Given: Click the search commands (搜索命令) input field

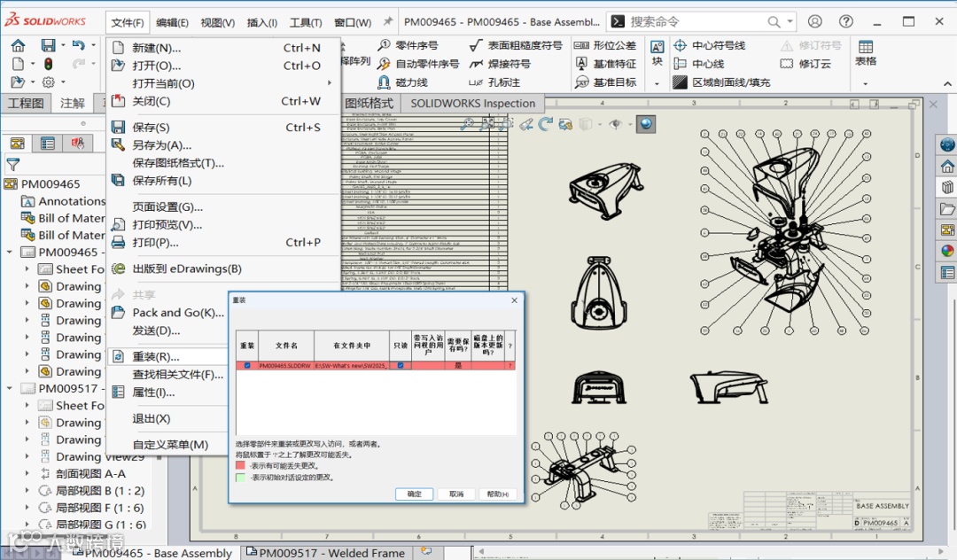Looking at the screenshot, I should click(x=696, y=22).
